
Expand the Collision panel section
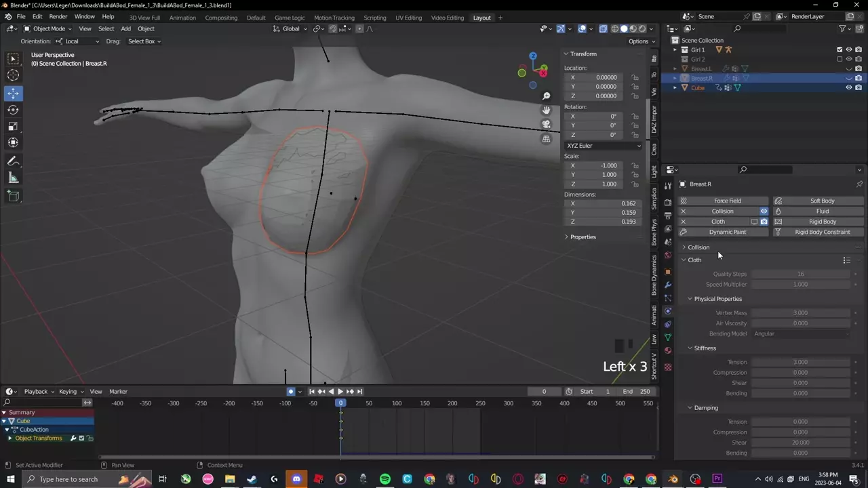(x=698, y=247)
